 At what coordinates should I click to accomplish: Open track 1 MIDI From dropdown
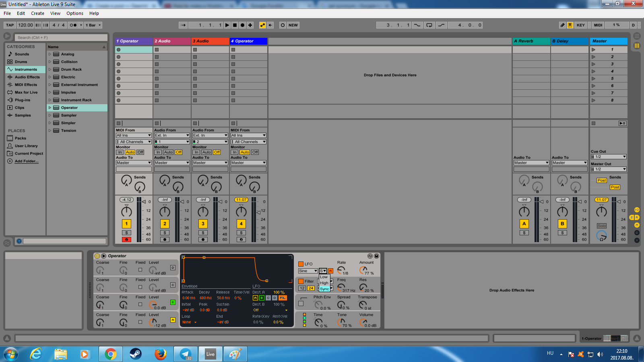134,136
